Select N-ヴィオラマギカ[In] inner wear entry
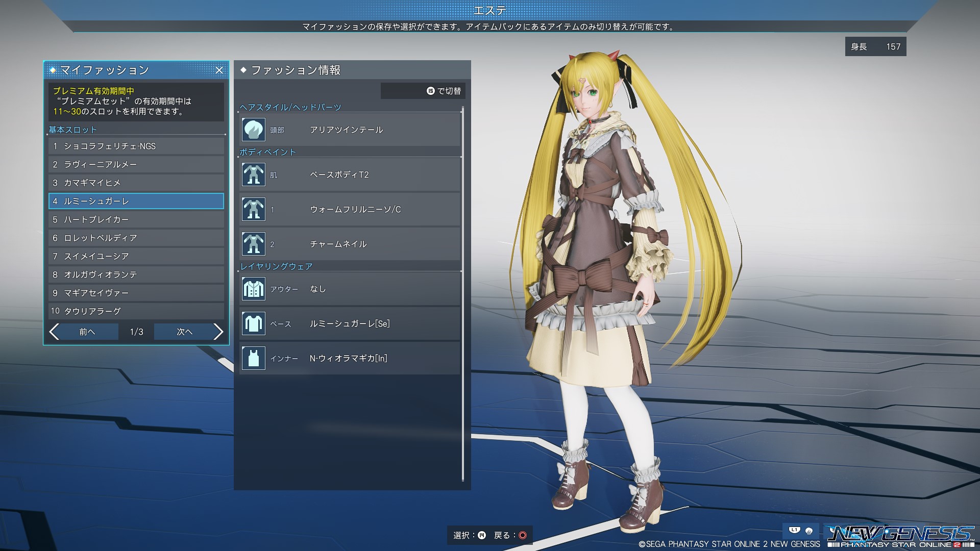This screenshot has height=551, width=980. 350,358
